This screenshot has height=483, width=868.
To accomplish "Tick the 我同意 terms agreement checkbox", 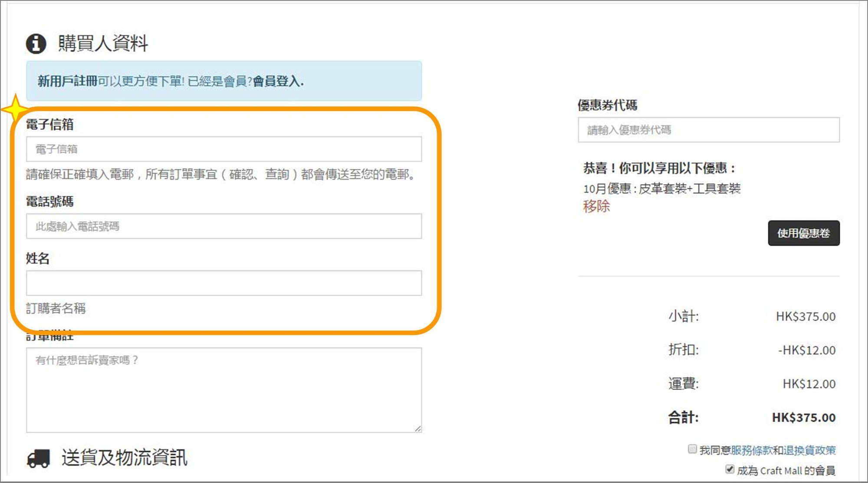I will 692,449.
